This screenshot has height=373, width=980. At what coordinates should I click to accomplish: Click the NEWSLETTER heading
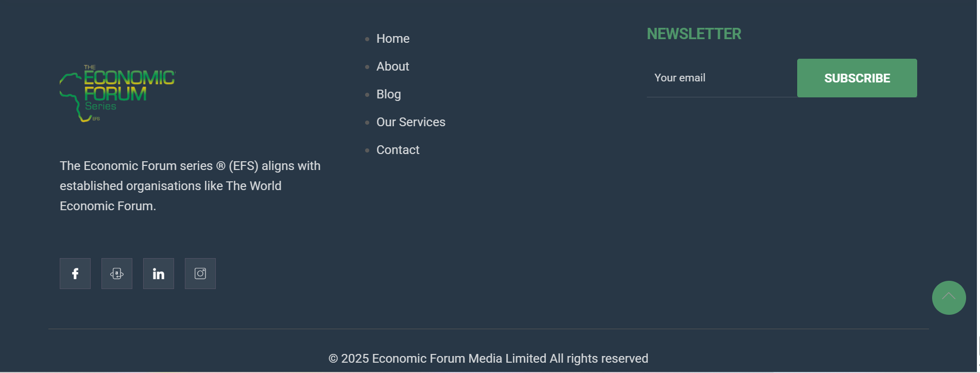(x=694, y=34)
